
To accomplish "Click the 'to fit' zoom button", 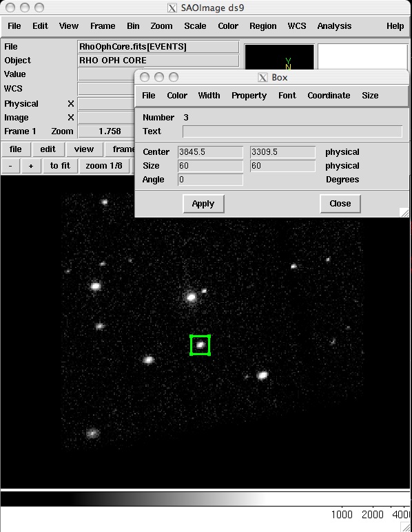I will (x=60, y=166).
